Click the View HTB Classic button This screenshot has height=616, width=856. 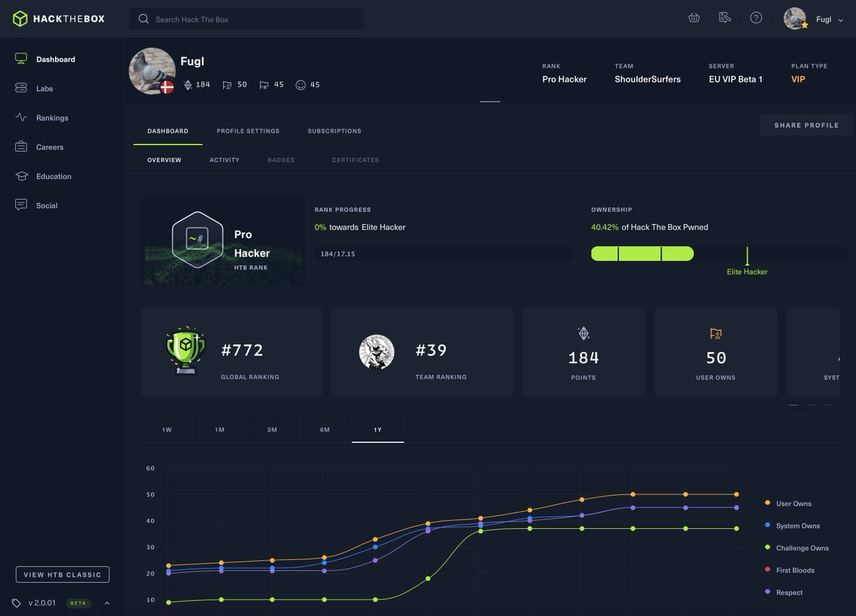click(63, 575)
